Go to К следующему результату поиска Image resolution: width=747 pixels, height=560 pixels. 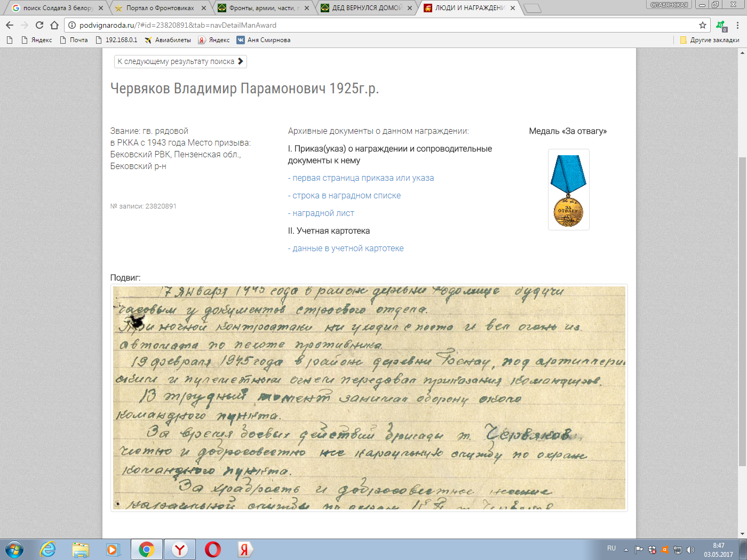coord(180,61)
